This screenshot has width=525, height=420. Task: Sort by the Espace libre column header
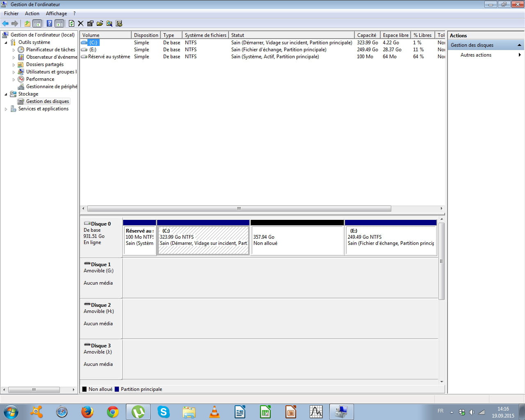coord(395,35)
